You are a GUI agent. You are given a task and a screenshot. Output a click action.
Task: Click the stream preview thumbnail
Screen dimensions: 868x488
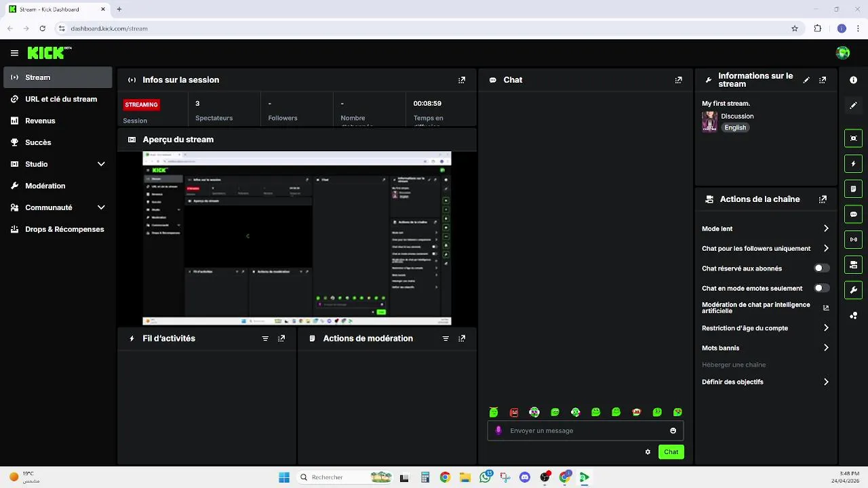click(x=296, y=238)
